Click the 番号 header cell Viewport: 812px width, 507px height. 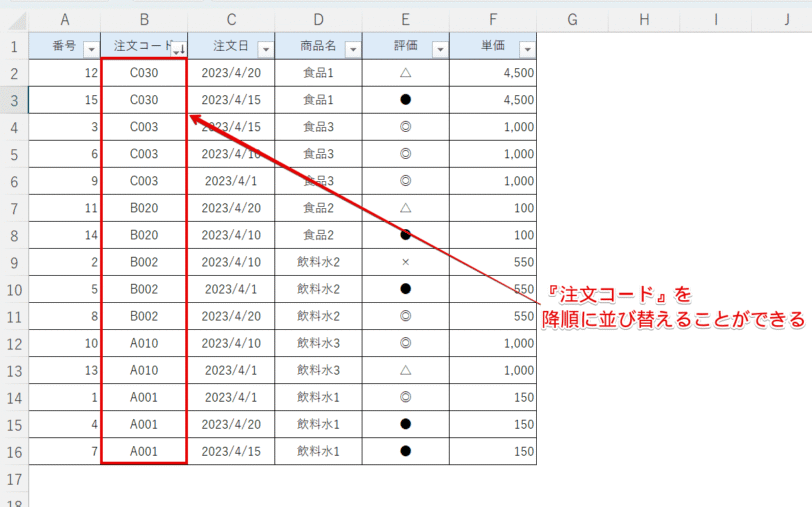(x=65, y=46)
